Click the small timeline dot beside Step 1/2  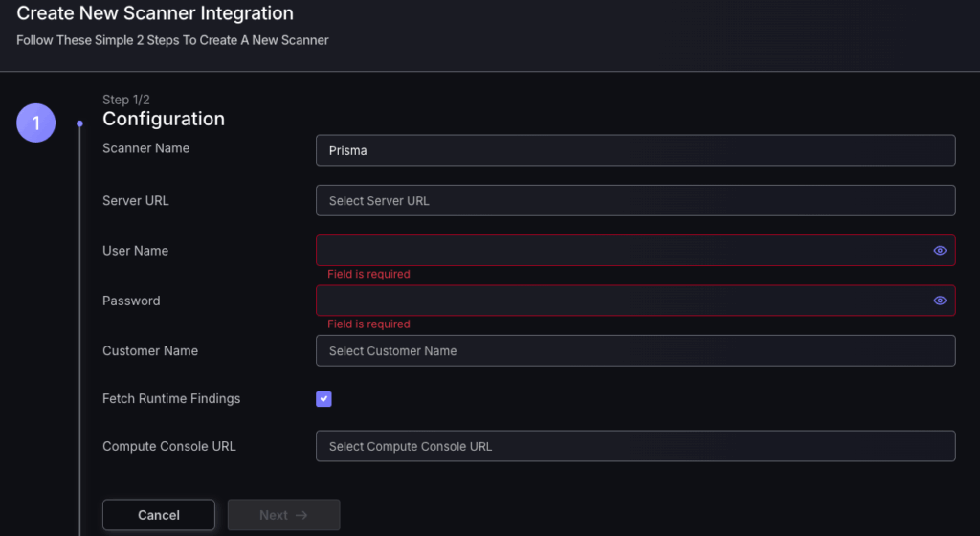[x=79, y=123]
